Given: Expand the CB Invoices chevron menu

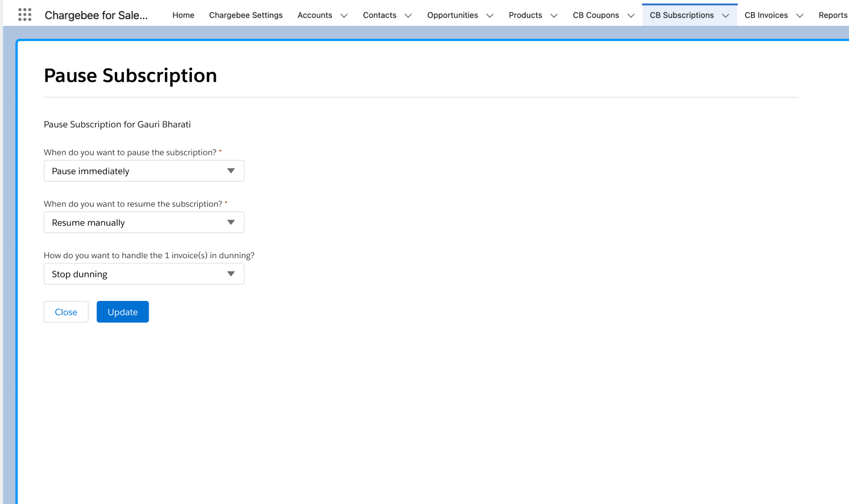Looking at the screenshot, I should (799, 16).
